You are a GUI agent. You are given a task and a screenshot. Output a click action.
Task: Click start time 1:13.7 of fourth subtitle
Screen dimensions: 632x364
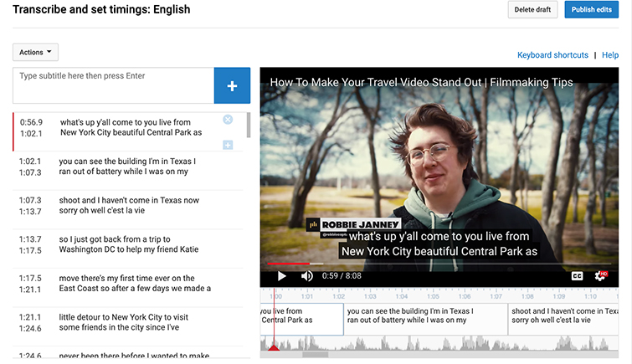pos(30,239)
